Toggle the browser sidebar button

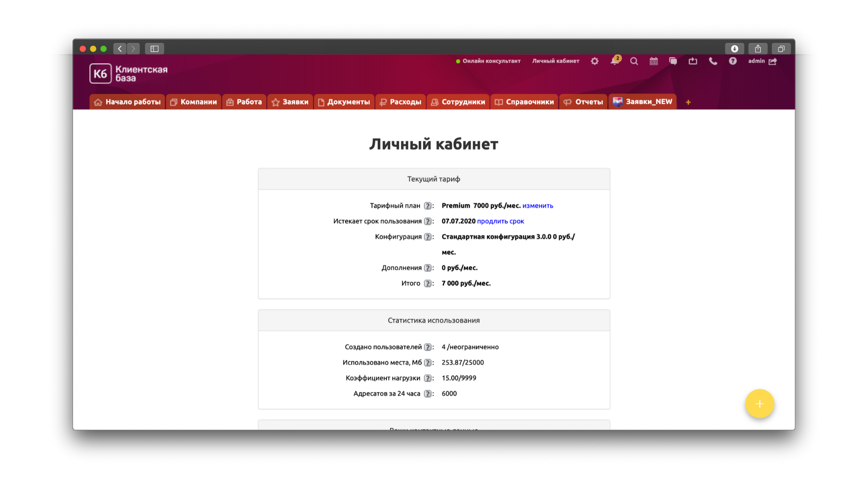[154, 48]
